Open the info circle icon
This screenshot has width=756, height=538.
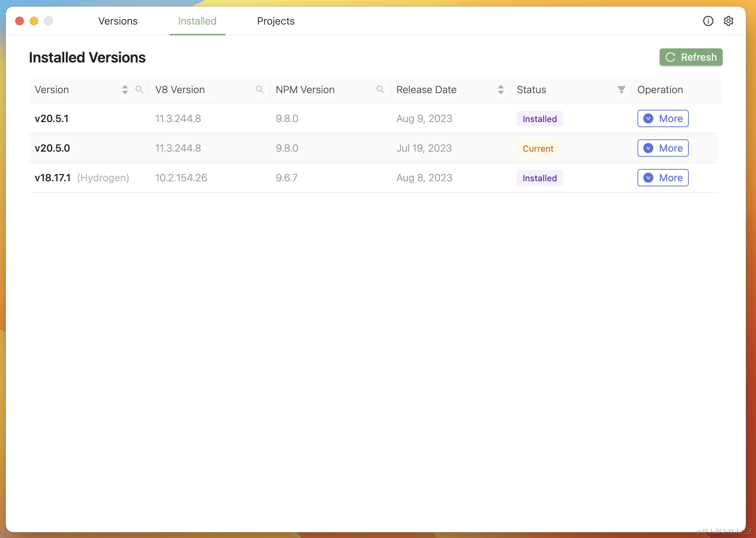[708, 21]
